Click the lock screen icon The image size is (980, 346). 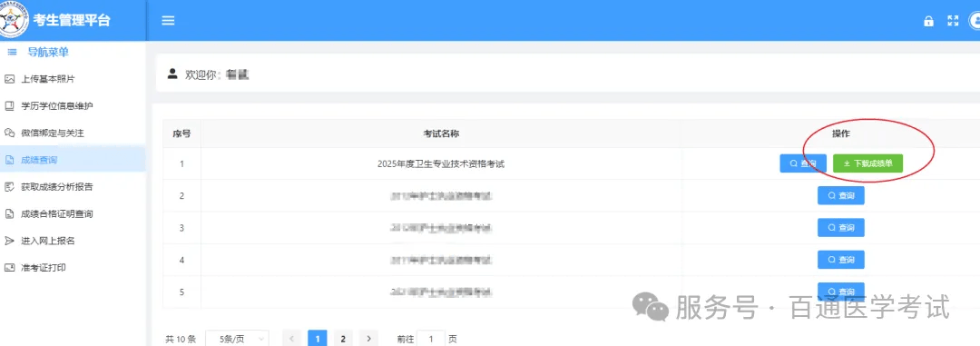click(929, 21)
